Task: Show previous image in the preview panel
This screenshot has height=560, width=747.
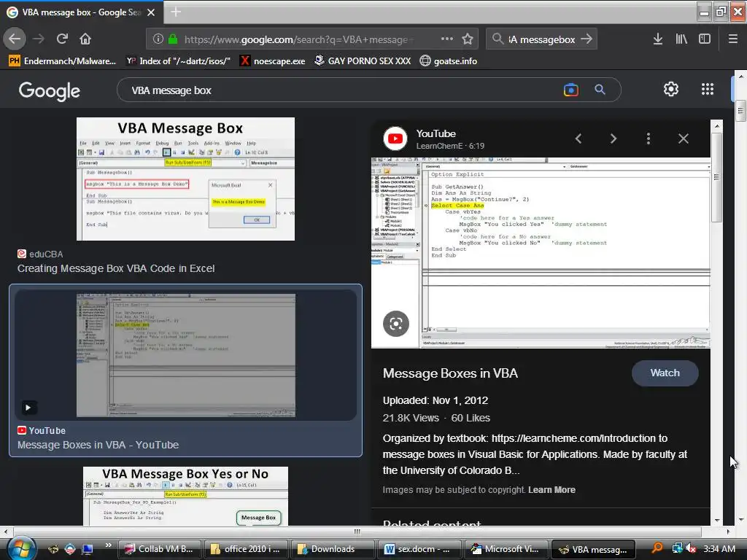Action: (x=578, y=139)
